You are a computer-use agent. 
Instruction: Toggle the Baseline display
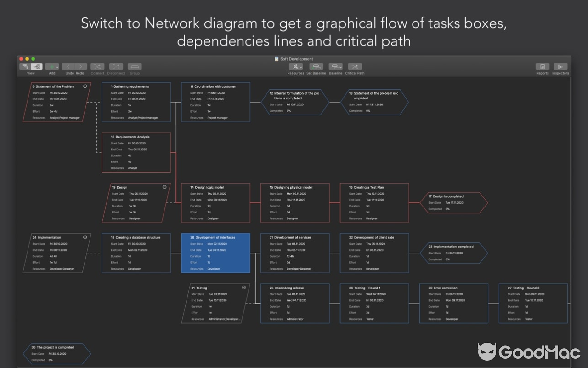(335, 67)
